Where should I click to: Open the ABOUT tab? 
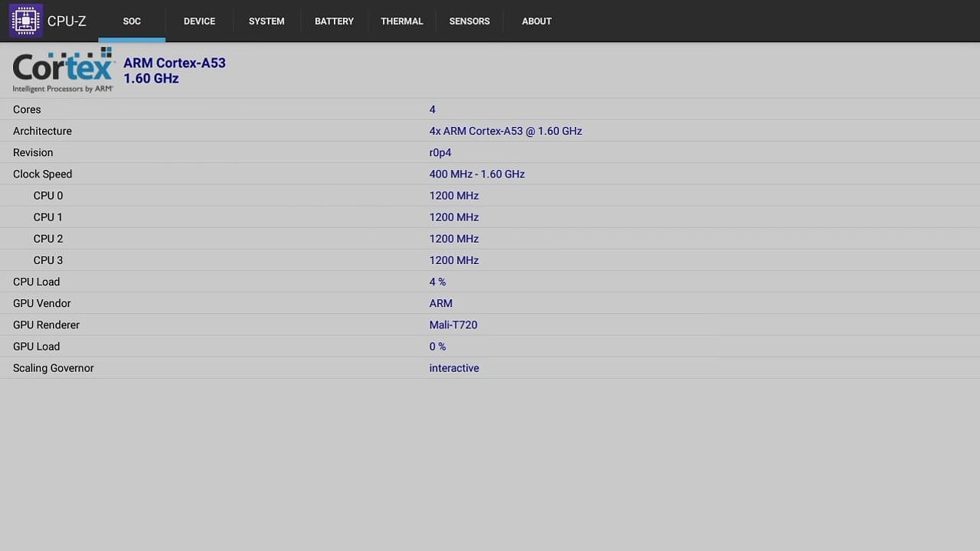click(x=537, y=21)
